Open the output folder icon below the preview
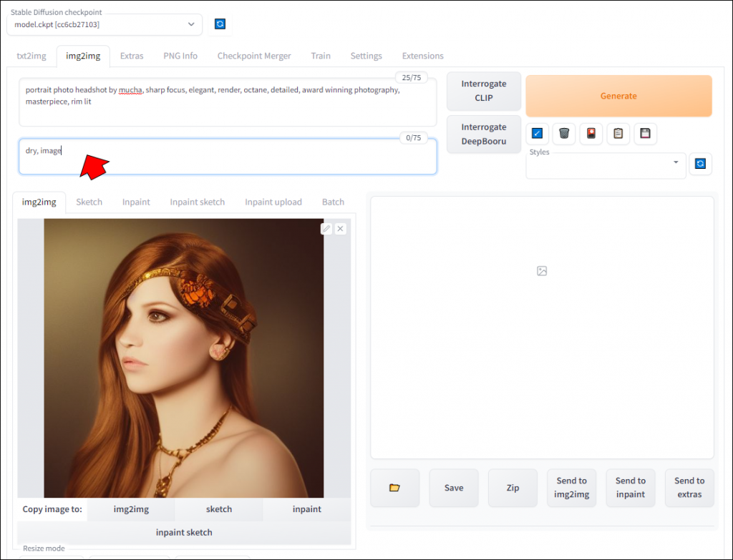This screenshot has width=733, height=560. click(x=394, y=488)
